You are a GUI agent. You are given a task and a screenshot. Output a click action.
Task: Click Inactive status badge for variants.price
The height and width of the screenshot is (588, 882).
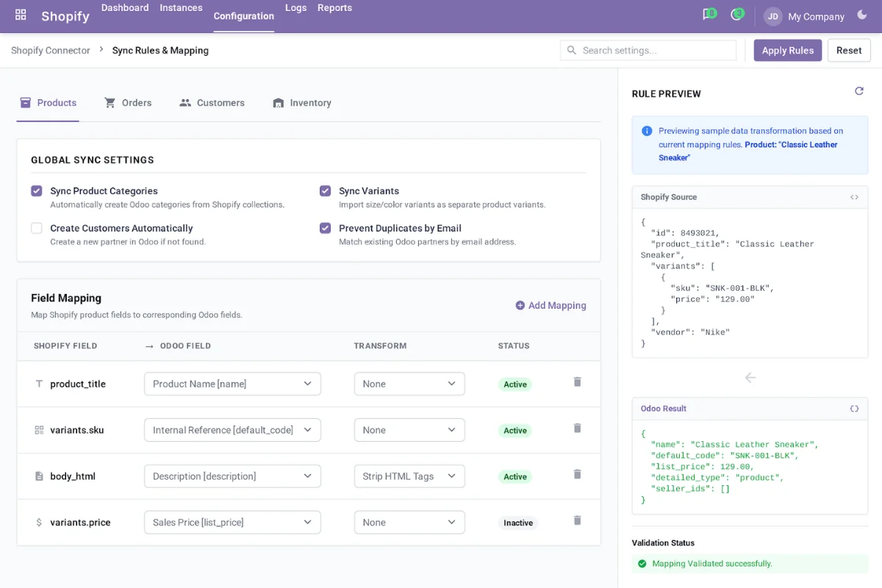coord(518,523)
